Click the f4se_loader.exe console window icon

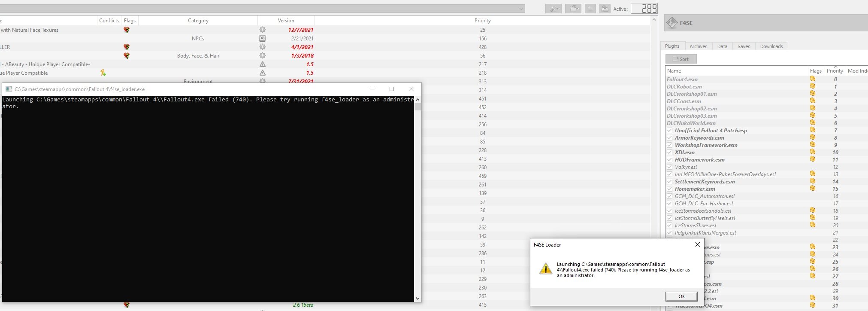(x=9, y=89)
